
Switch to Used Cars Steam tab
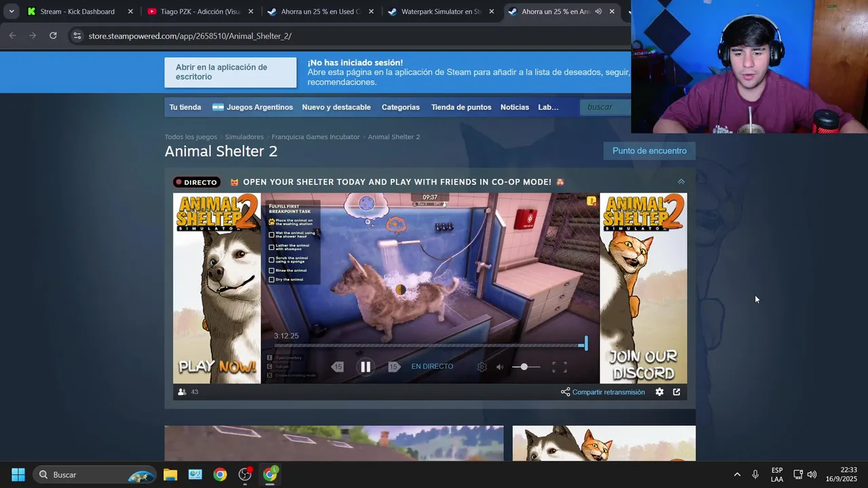click(x=320, y=12)
